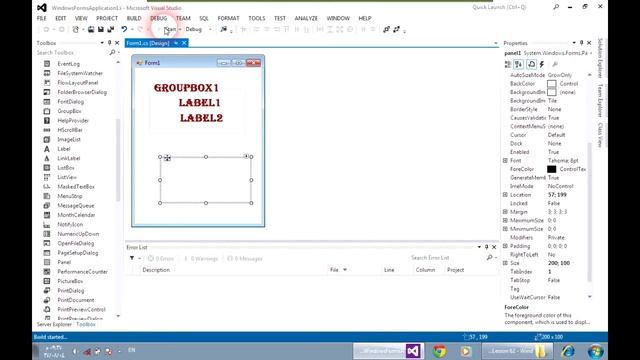The width and height of the screenshot is (640, 360).
Task: Open the FORMAT menu
Action: (x=229, y=18)
